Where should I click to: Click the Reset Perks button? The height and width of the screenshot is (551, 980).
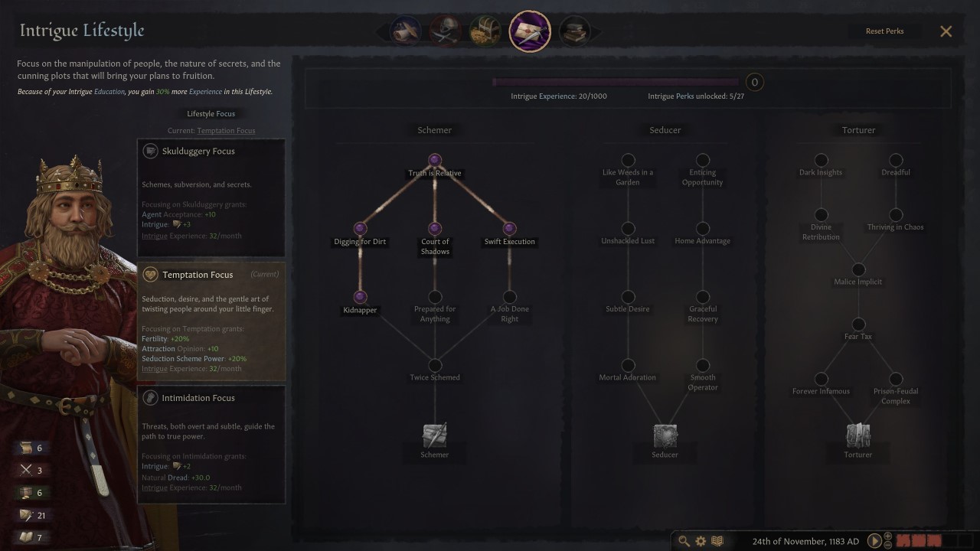(884, 31)
